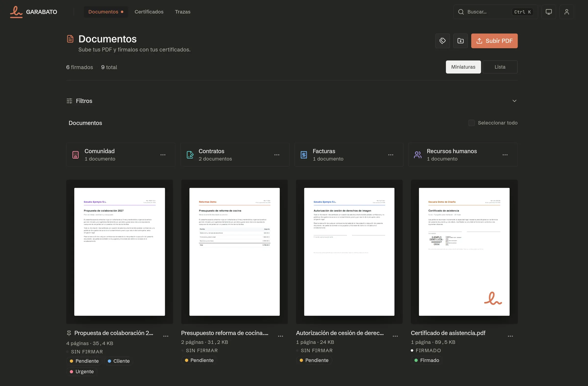Focus the Buscar search field
Screen dimensions: 588x386
pyautogui.click(x=495, y=12)
